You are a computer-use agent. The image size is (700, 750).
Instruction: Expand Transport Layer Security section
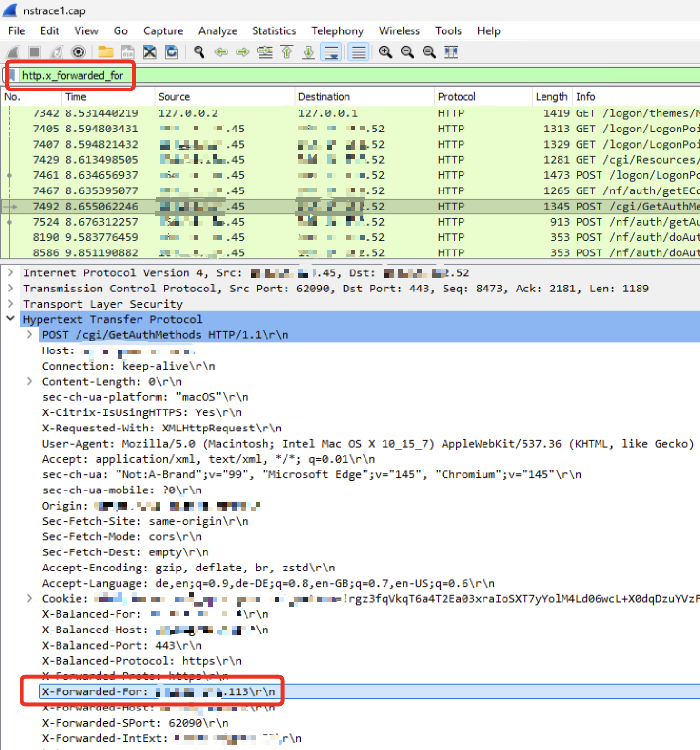pyautogui.click(x=10, y=304)
